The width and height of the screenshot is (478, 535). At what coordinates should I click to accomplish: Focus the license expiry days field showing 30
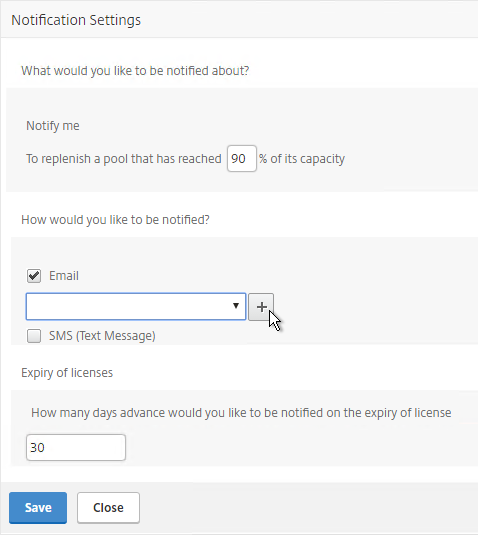coord(76,447)
